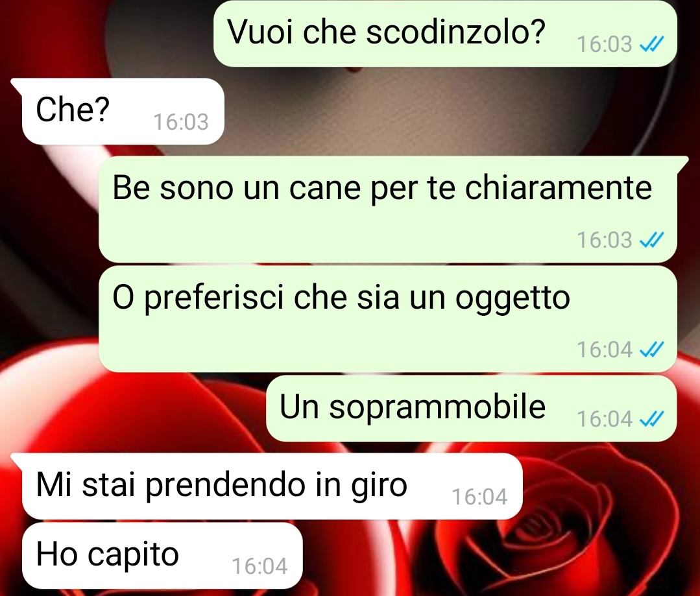Select the 'Vuoi che scodinzolo?' message bubble
This screenshot has width=700, height=596.
pos(445,34)
